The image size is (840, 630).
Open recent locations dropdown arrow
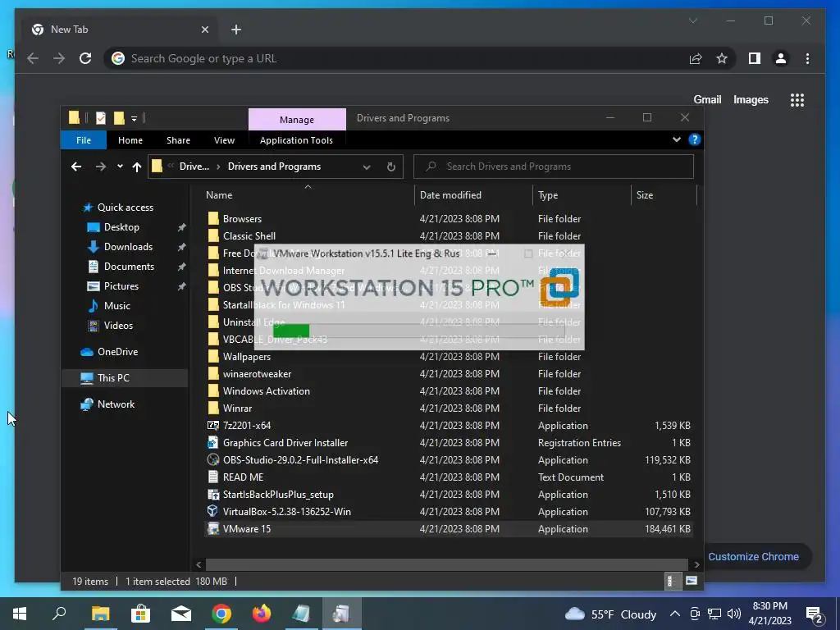pyautogui.click(x=120, y=167)
